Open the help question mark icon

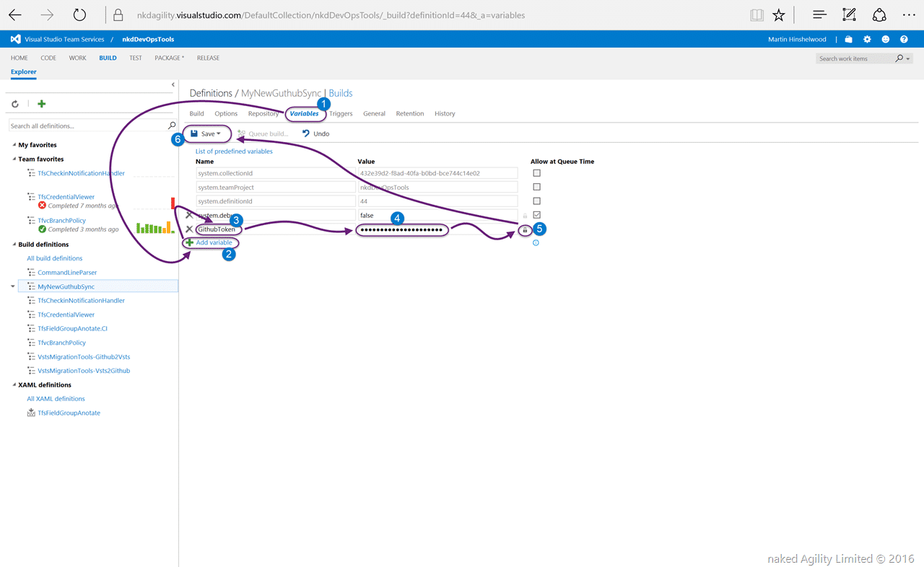tap(904, 39)
